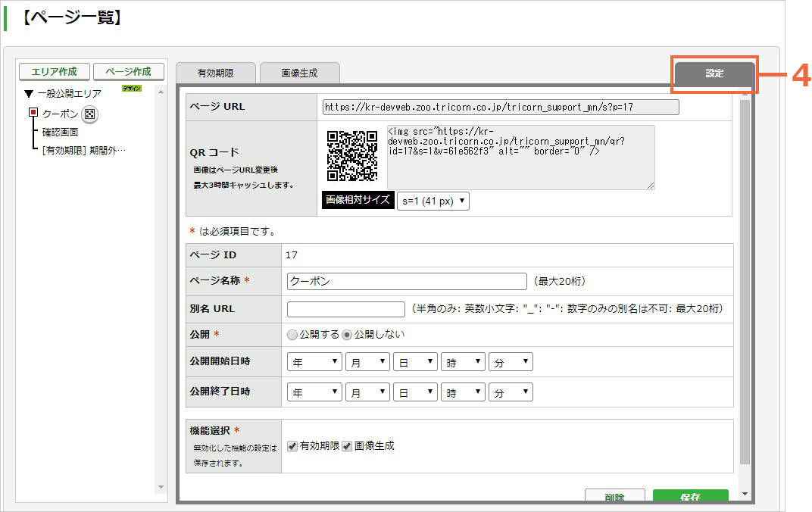812x512 pixels.
Task: Select 確認画面 in the page tree
Action: click(60, 132)
